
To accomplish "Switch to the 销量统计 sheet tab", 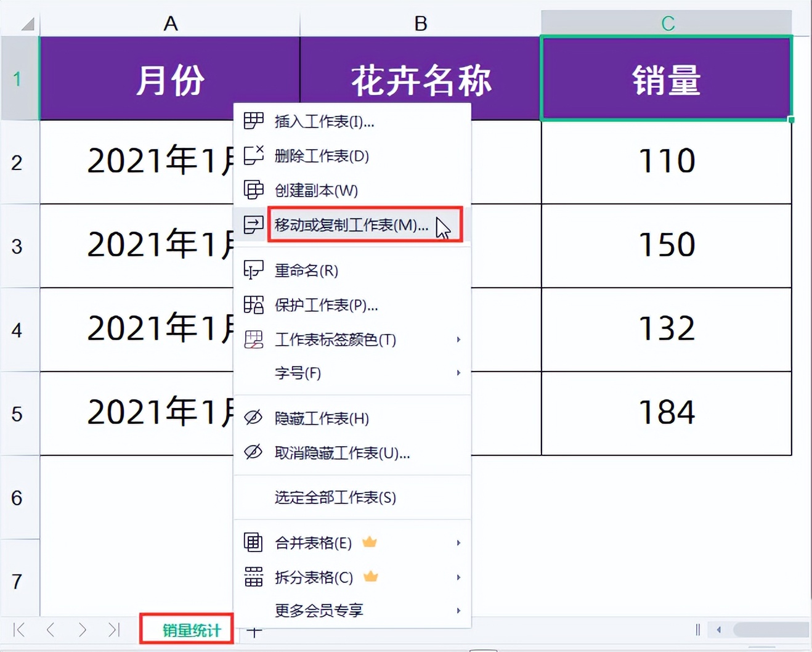I will [186, 629].
